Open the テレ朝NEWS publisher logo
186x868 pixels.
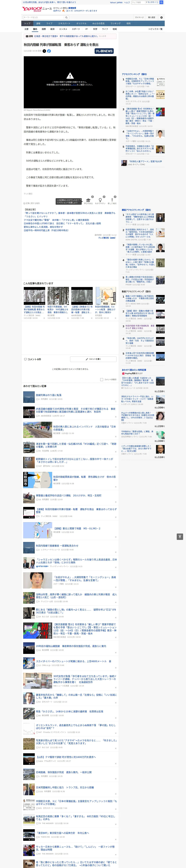(104, 51)
